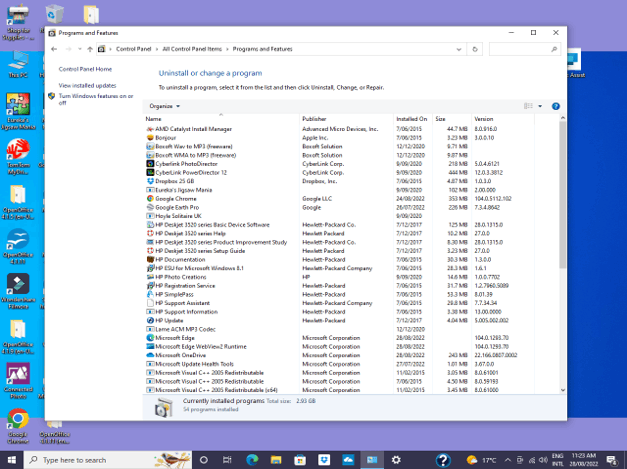Open the notification center icon
Image resolution: width=627 pixels, height=469 pixels.
coord(611,460)
